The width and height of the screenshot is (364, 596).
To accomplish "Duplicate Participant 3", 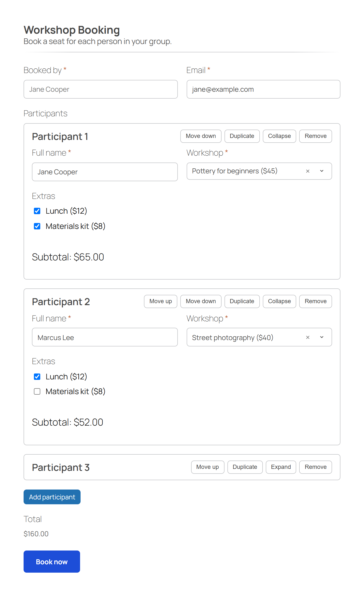I will coord(245,467).
